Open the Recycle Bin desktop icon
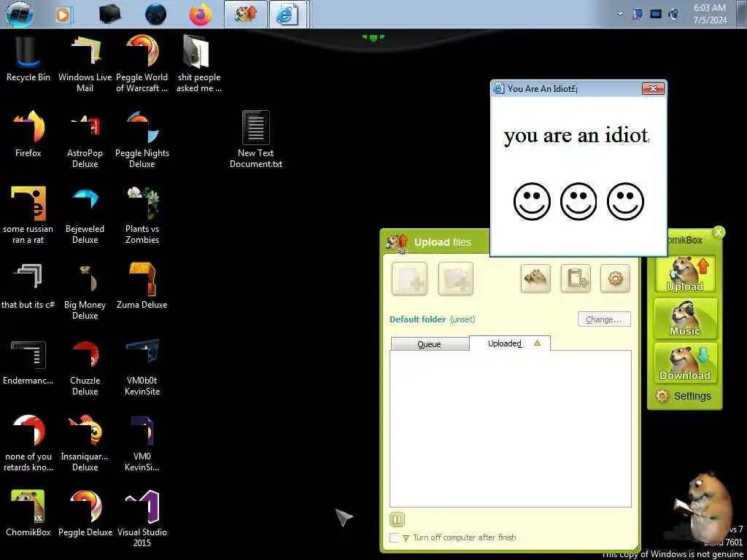Image resolution: width=747 pixels, height=560 pixels. click(28, 58)
